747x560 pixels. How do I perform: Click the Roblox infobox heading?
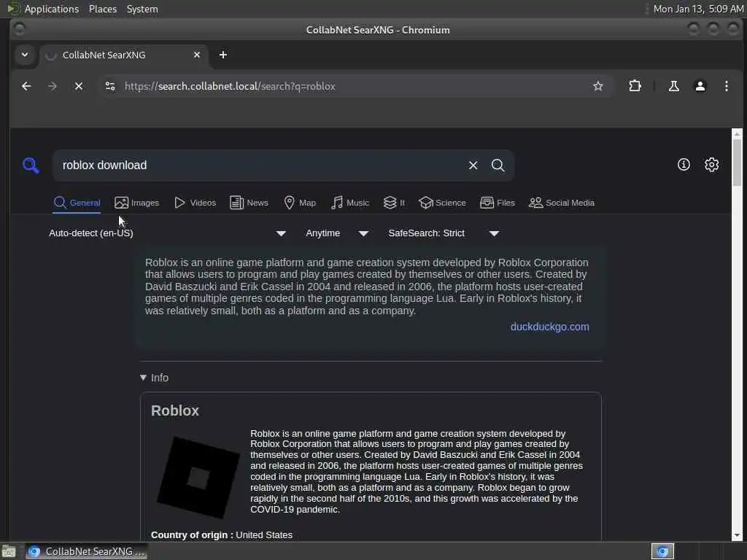pos(175,411)
